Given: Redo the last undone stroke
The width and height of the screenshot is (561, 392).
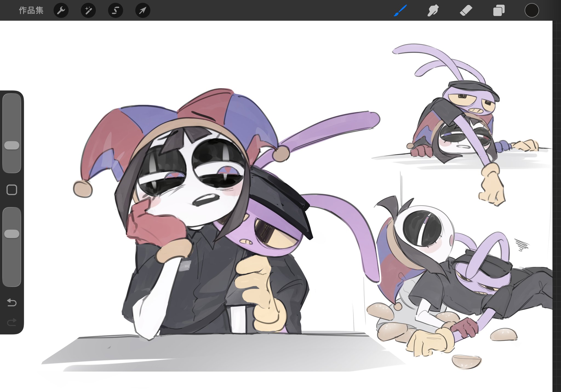Looking at the screenshot, I should 12,322.
